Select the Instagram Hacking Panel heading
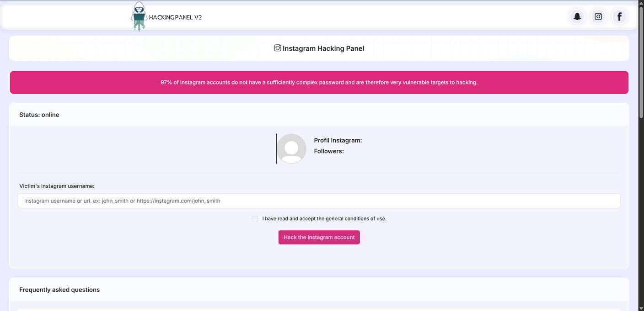The width and height of the screenshot is (644, 311). tap(323, 48)
